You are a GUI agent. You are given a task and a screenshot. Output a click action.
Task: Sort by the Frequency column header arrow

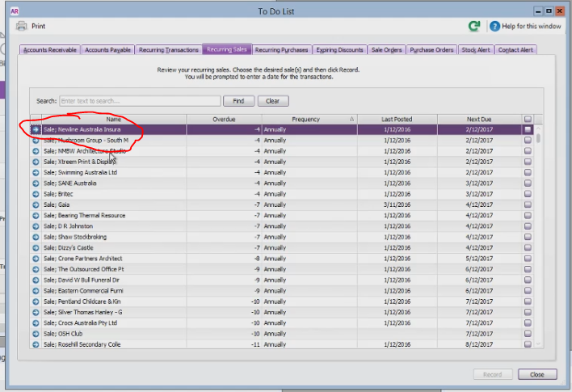pyautogui.click(x=351, y=119)
